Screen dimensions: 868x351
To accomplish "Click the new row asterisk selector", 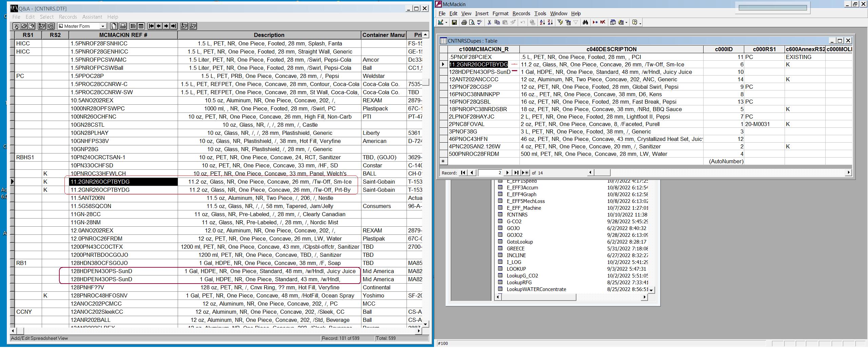I will [x=443, y=161].
